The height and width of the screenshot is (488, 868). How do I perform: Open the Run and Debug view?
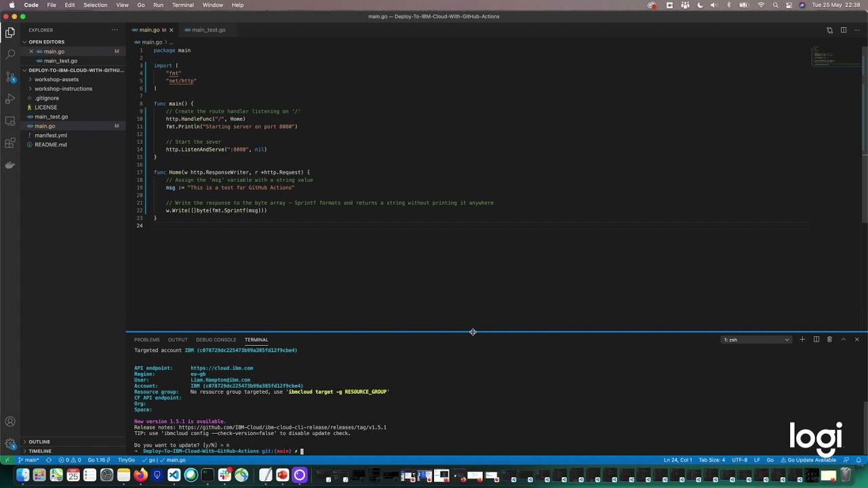(x=10, y=99)
